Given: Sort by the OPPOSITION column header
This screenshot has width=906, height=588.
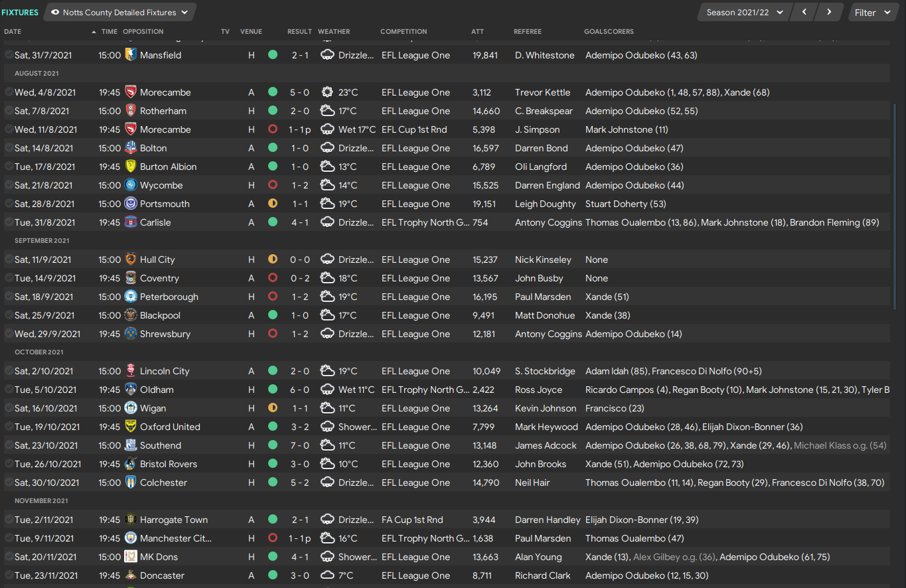Looking at the screenshot, I should 143,31.
